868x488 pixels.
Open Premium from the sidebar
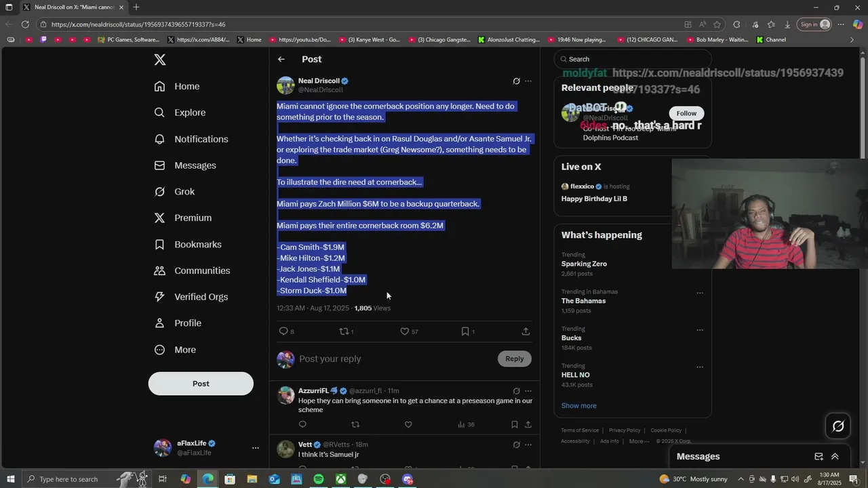pos(183,218)
